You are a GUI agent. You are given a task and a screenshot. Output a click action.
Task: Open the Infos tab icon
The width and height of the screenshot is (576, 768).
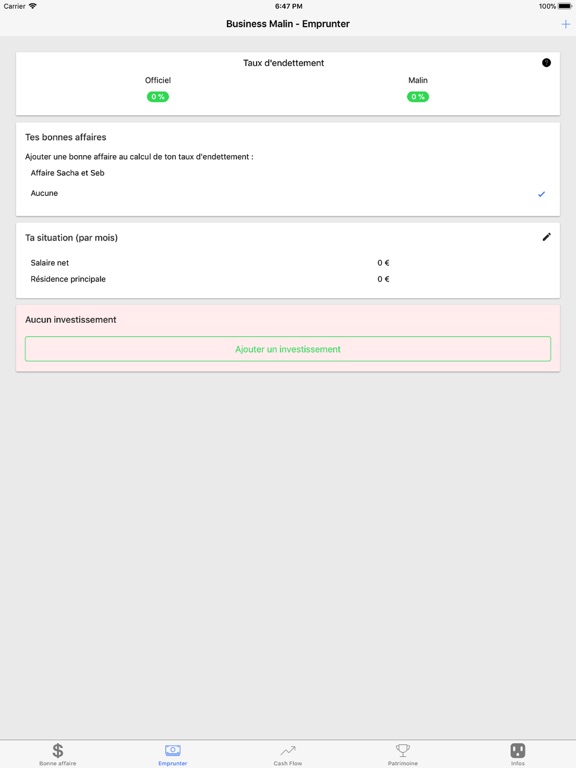518,750
